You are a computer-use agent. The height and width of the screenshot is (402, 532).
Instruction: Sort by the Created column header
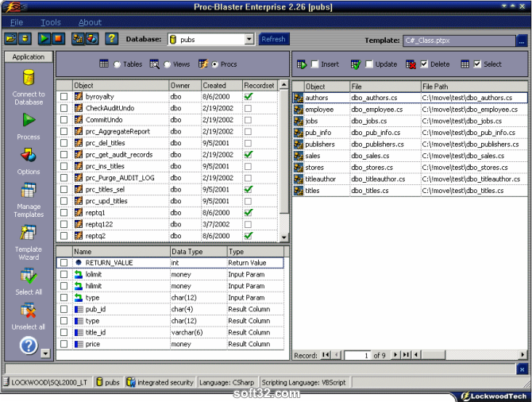coord(222,86)
